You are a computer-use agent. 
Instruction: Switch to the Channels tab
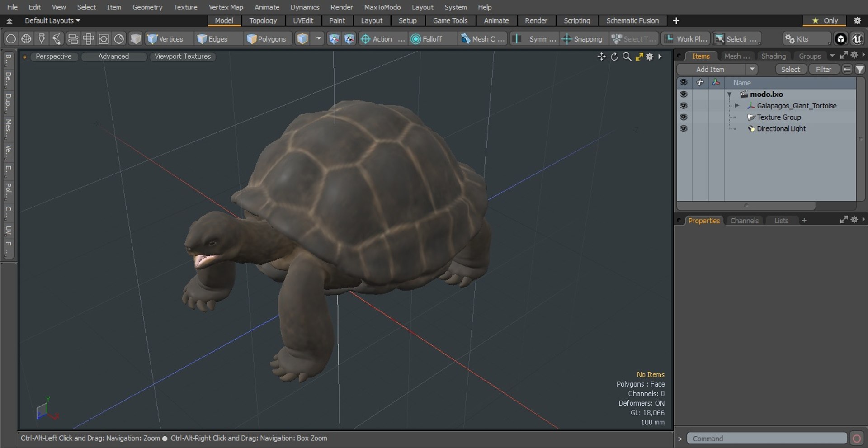click(744, 221)
